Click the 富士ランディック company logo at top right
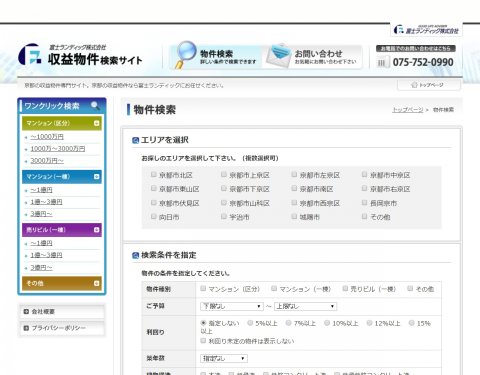Viewport: 480px width, 375px height. (x=426, y=30)
